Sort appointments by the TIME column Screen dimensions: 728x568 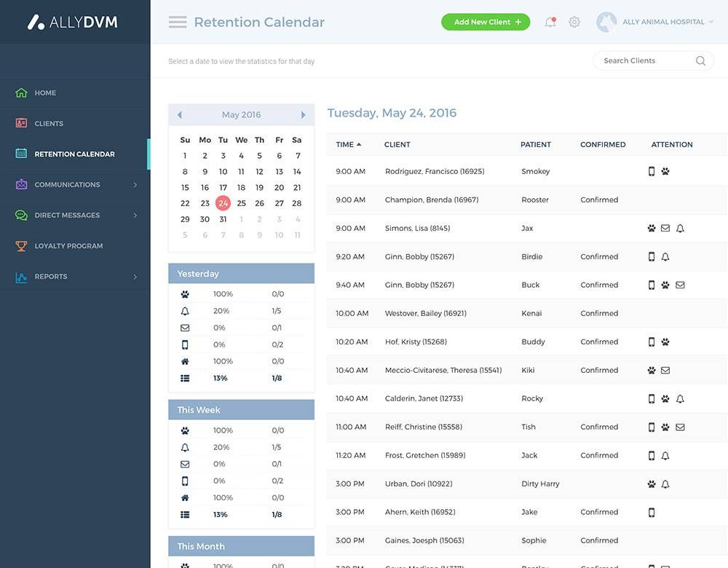344,144
